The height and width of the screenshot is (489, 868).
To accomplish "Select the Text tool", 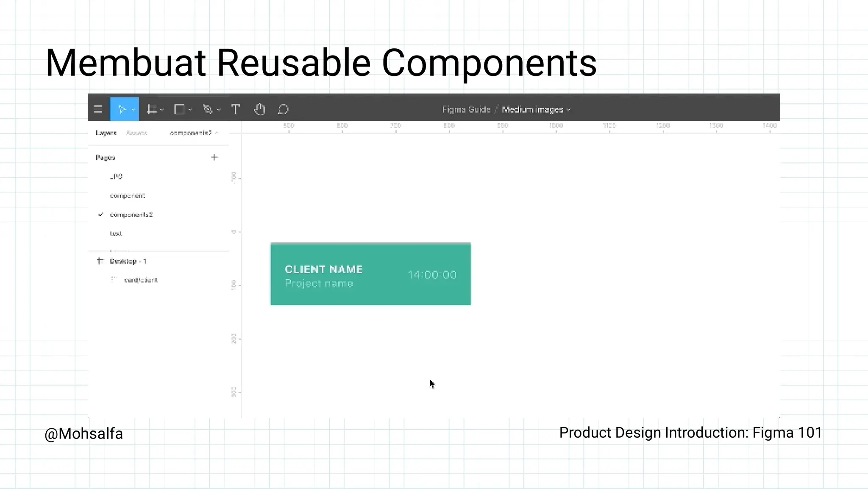I will pyautogui.click(x=236, y=109).
